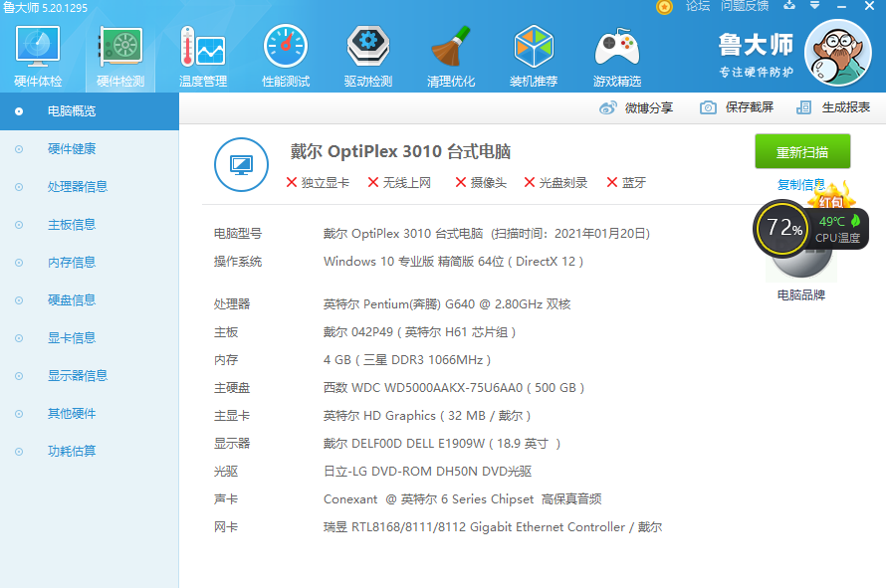This screenshot has width=886, height=588.
Task: Open 清理优化 cleanup broom icon
Action: (450, 57)
